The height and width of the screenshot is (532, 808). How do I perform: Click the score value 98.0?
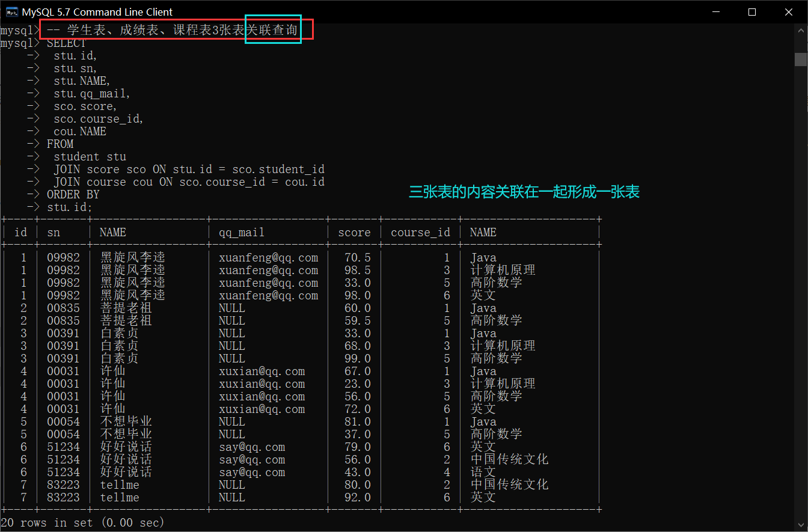coord(358,296)
